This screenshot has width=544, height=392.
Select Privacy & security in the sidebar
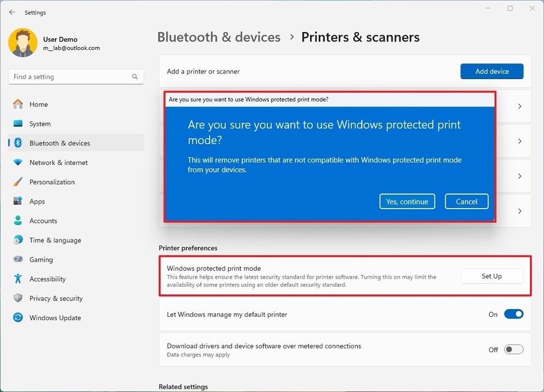19,298
